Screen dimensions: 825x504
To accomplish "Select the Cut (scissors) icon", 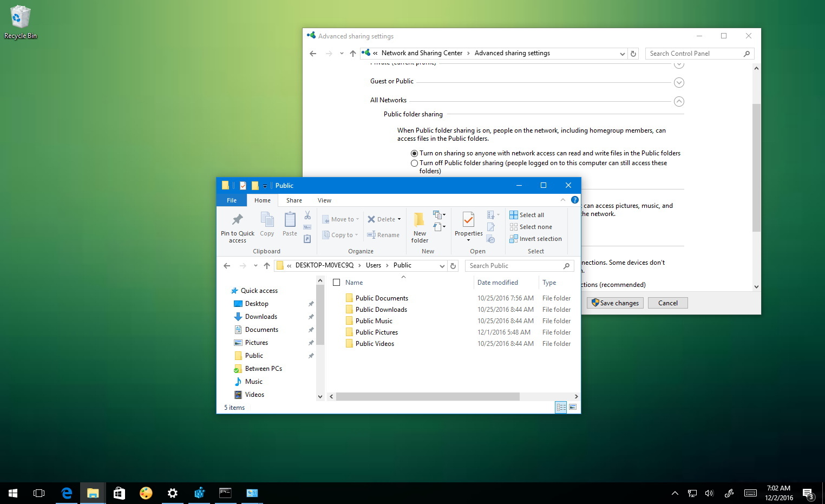I will coord(307,215).
